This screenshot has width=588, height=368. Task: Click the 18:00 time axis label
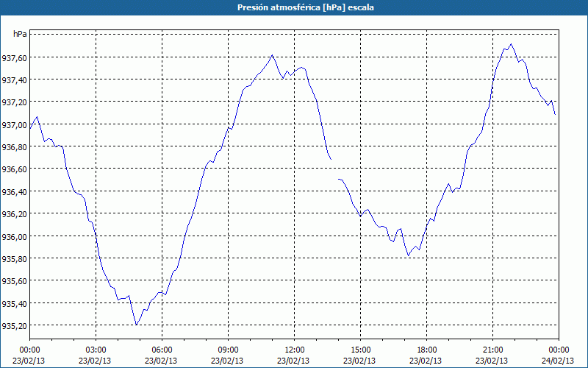pos(427,350)
